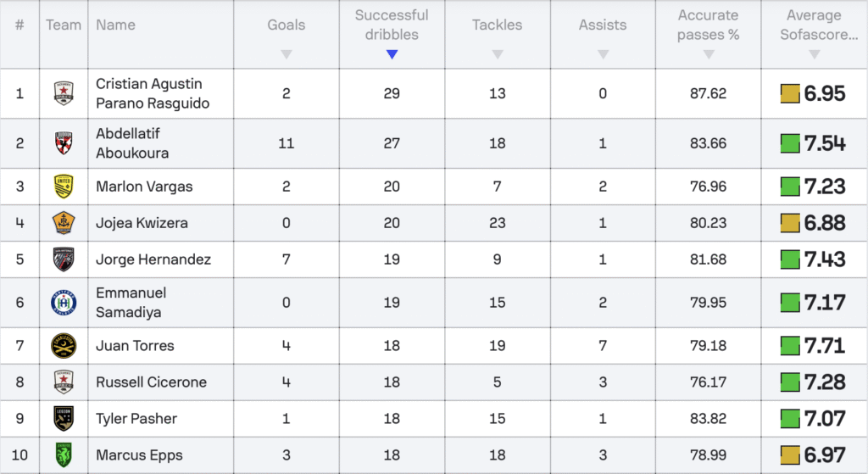The image size is (868, 474).
Task: Sort by Goals using its arrow
Action: [x=287, y=54]
